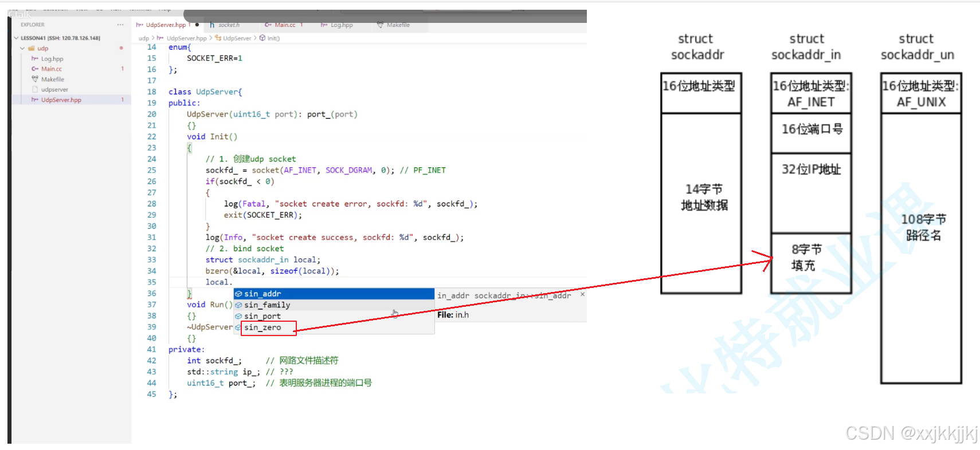The image size is (980, 450).
Task: Click the '108字节 路径名' box
Action: pos(921,248)
